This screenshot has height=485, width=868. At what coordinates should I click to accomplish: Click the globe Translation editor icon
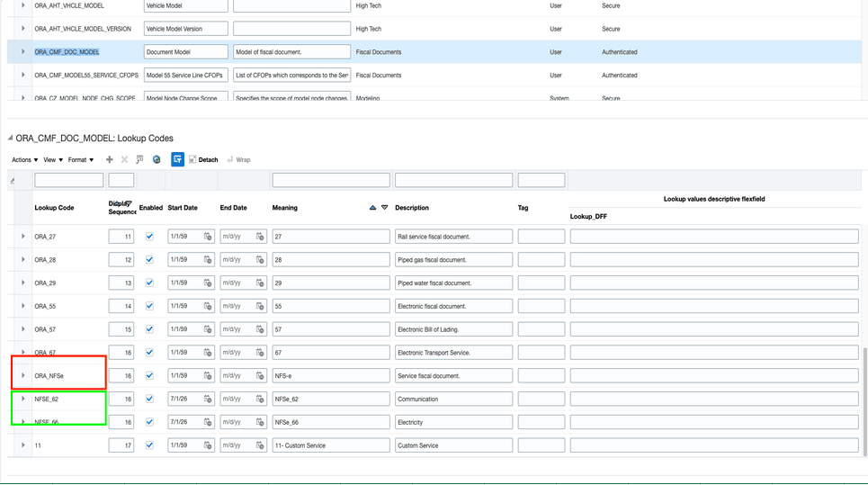[x=157, y=159]
